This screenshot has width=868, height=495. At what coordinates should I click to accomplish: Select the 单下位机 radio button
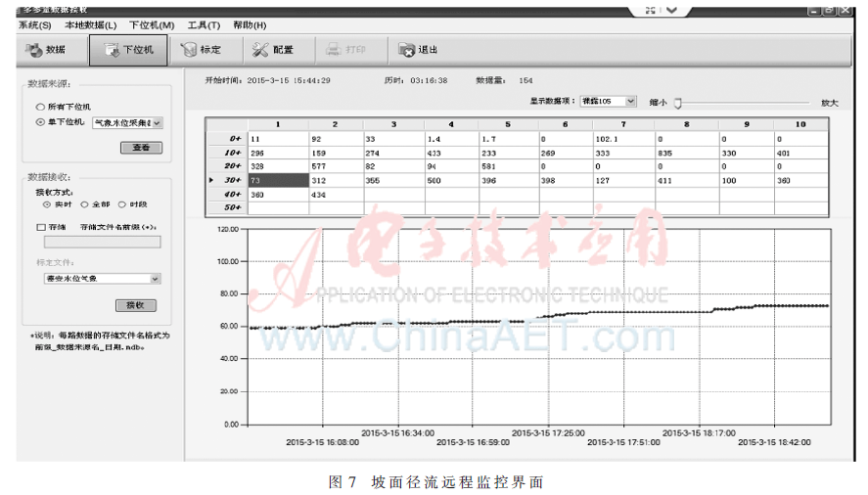[40, 122]
